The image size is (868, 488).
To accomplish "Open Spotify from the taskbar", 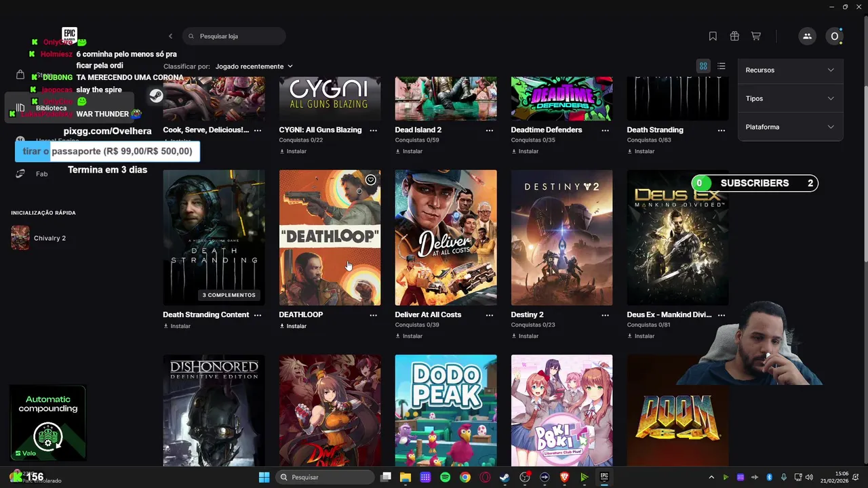I will tap(445, 477).
